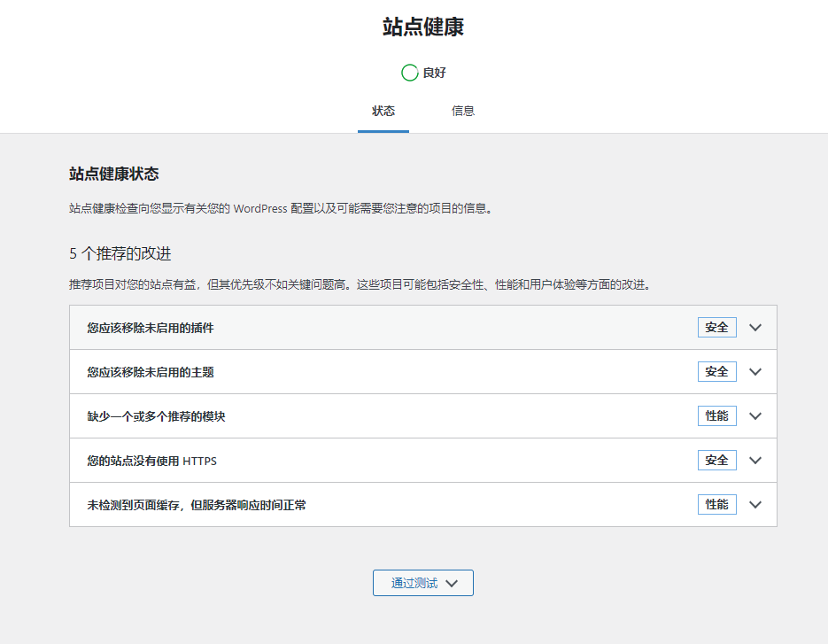Open the 您应该移除未启用的主题 item title
The width and height of the screenshot is (828, 644).
click(151, 372)
